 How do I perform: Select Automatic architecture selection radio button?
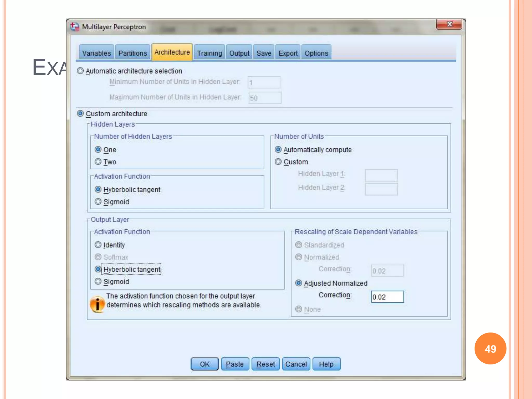point(80,71)
